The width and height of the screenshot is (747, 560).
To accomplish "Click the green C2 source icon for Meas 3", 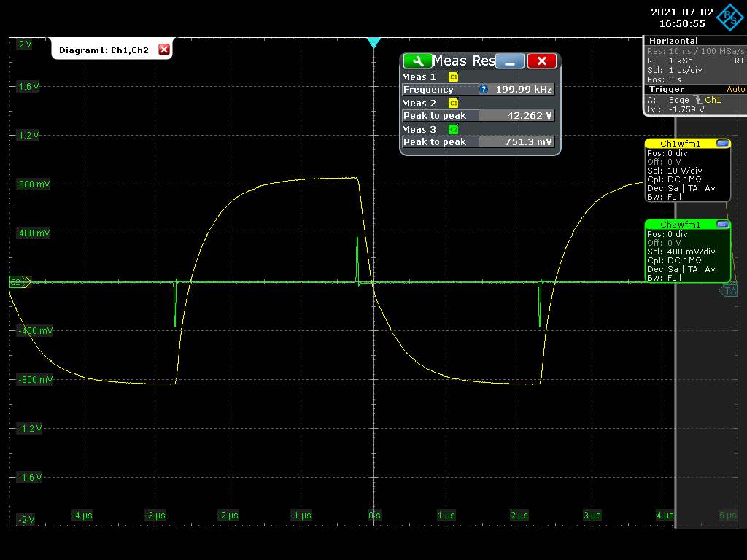I will 453,130.
